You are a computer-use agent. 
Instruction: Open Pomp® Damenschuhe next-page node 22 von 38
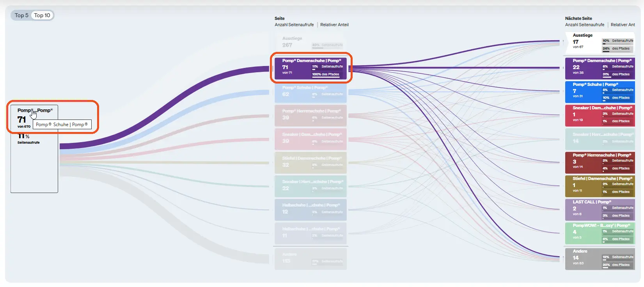click(x=600, y=68)
